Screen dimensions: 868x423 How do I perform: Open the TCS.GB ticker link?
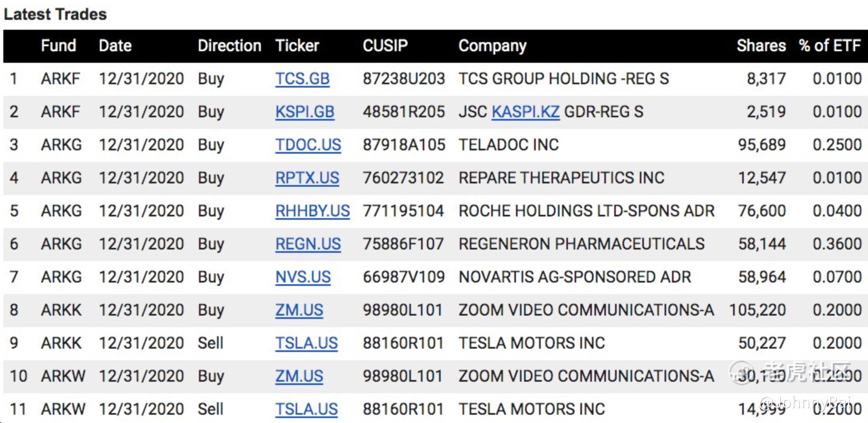pyautogui.click(x=302, y=78)
